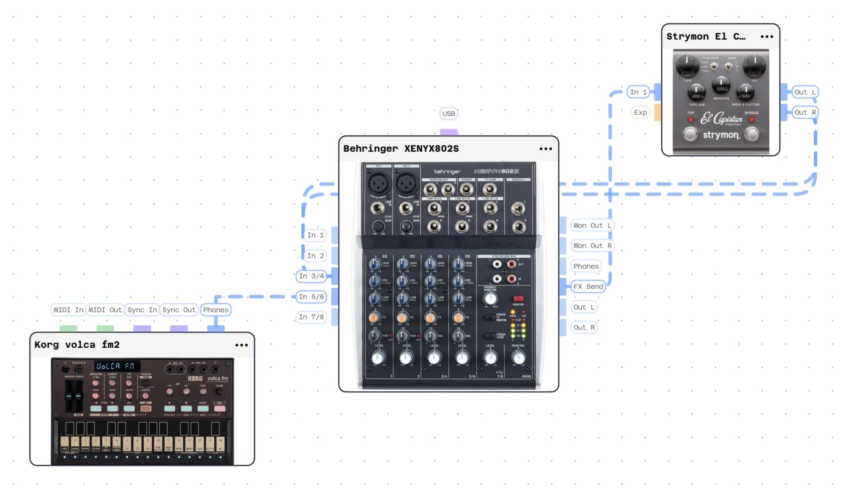
Task: Select the Korg Sync Out port
Action: (x=179, y=310)
